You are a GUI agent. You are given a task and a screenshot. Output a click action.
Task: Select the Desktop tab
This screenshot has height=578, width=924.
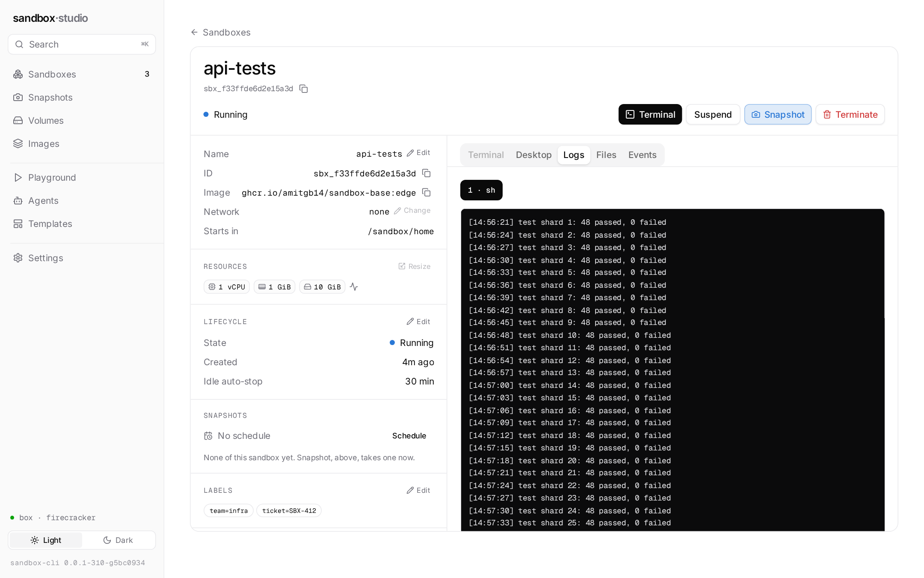533,155
